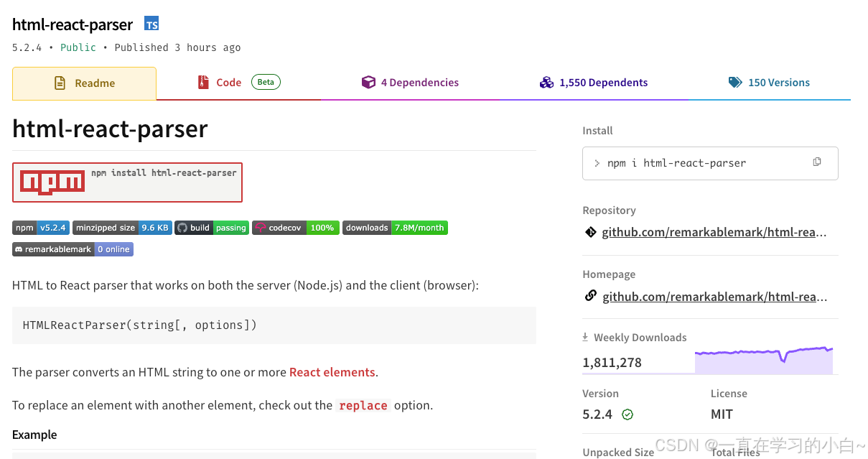Click the Public label
The height and width of the screenshot is (459, 868).
pyautogui.click(x=78, y=47)
